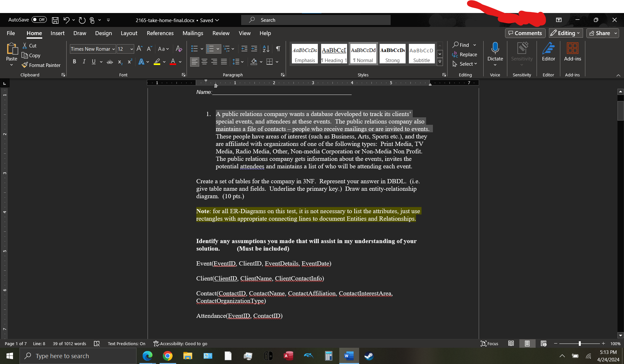The width and height of the screenshot is (624, 364).
Task: Expand the font size 12 dropdown
Action: click(132, 49)
